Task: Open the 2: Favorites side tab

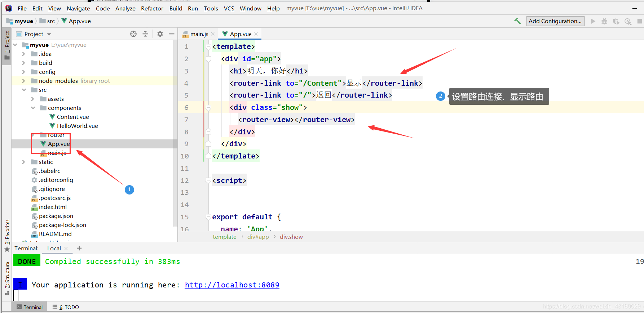Action: tap(7, 235)
